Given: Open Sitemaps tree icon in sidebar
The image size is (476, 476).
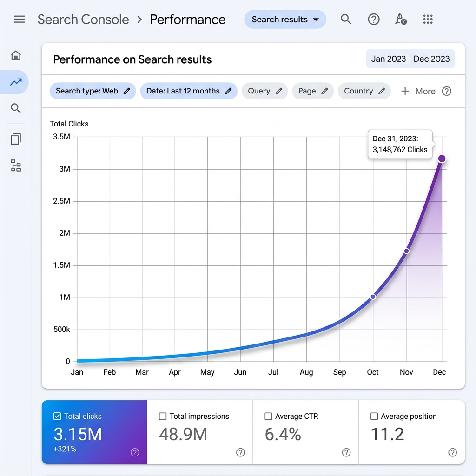Looking at the screenshot, I should (x=16, y=166).
